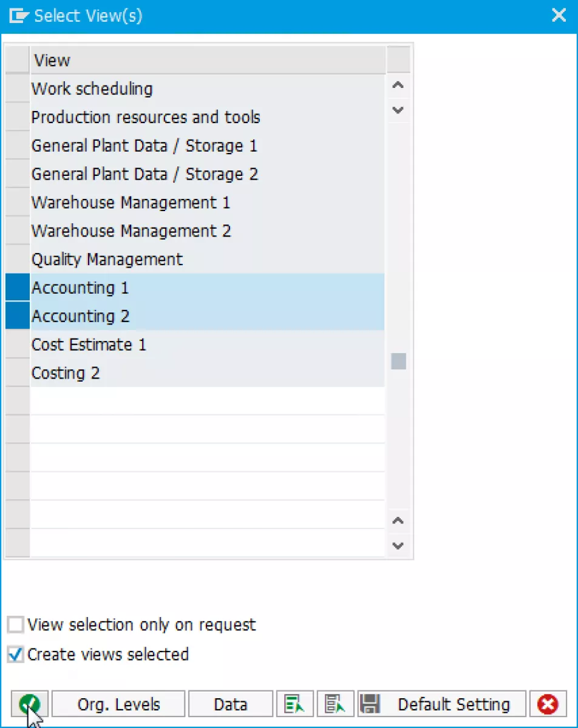Open Org. Levels
This screenshot has height=728, width=578.
pyautogui.click(x=118, y=704)
